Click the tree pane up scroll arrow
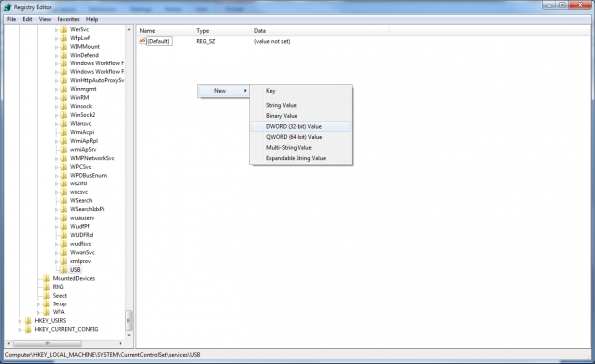 pyautogui.click(x=129, y=29)
